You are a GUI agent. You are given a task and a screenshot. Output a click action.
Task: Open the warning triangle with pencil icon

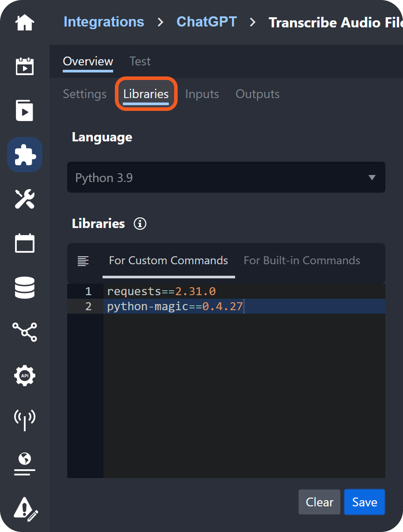pyautogui.click(x=26, y=507)
